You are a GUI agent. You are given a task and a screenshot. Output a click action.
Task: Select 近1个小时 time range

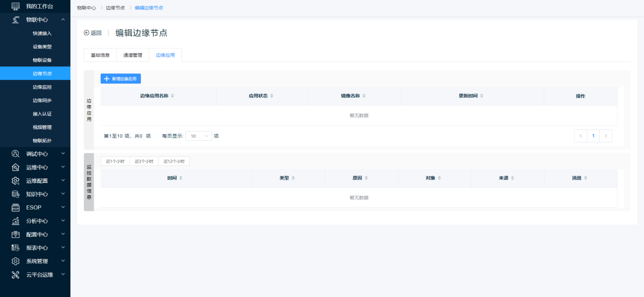(115, 161)
